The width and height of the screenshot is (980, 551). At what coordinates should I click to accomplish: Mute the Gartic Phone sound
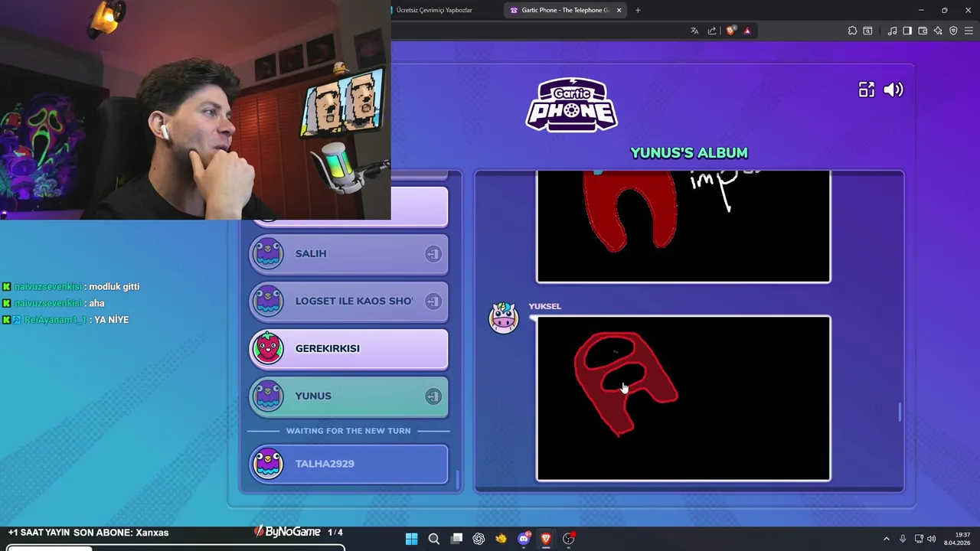click(x=893, y=90)
